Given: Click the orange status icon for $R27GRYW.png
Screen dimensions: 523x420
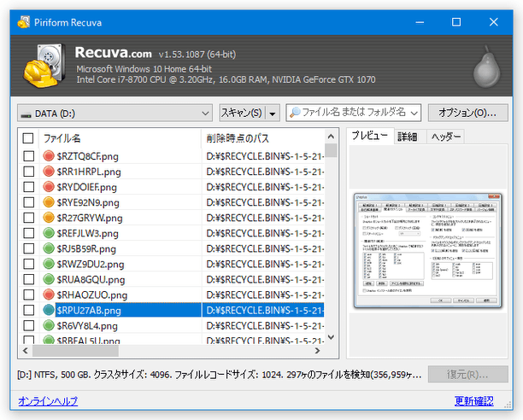Looking at the screenshot, I should (49, 217).
